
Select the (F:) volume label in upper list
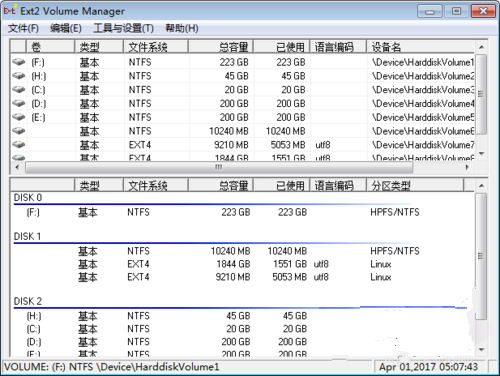pyautogui.click(x=38, y=62)
